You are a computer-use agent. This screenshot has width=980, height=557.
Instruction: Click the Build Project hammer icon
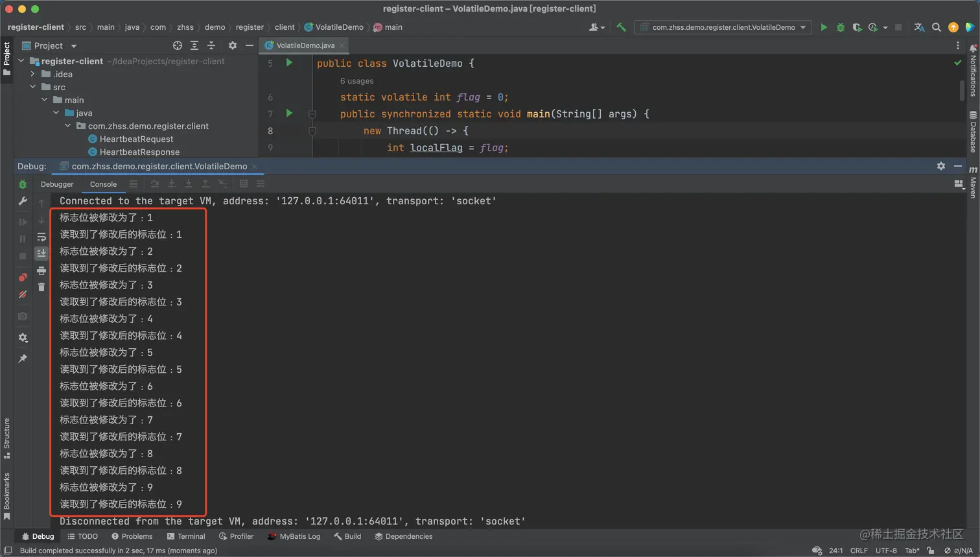point(621,27)
